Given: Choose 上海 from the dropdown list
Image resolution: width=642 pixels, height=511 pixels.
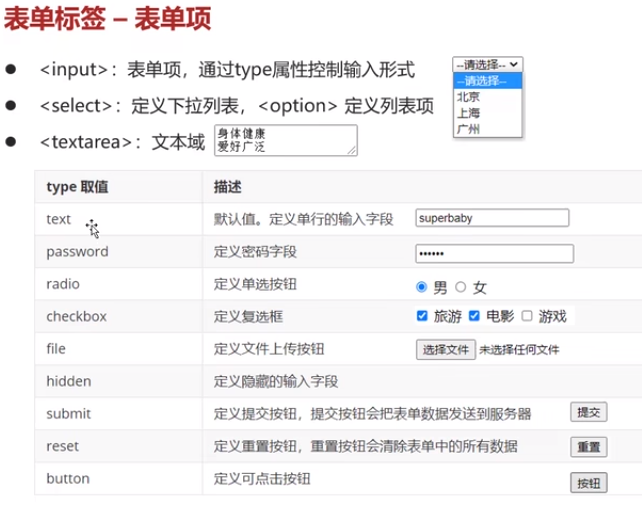Looking at the screenshot, I should [x=468, y=113].
